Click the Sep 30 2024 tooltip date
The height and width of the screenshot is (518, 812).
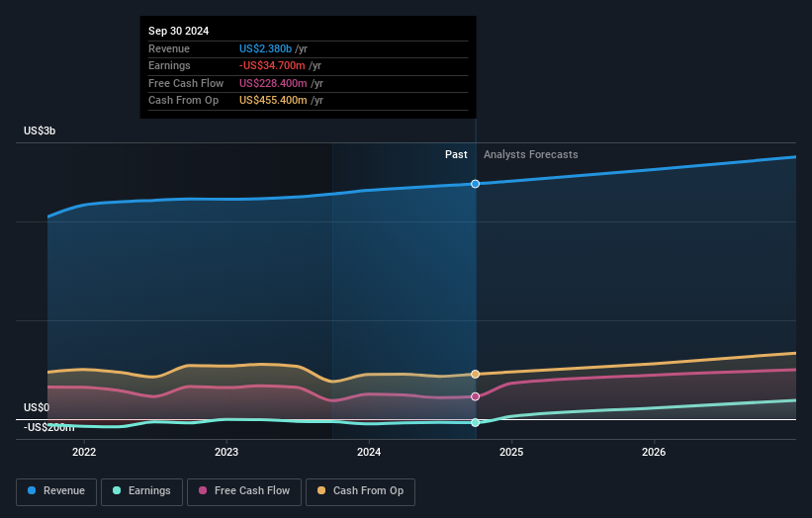tap(179, 31)
